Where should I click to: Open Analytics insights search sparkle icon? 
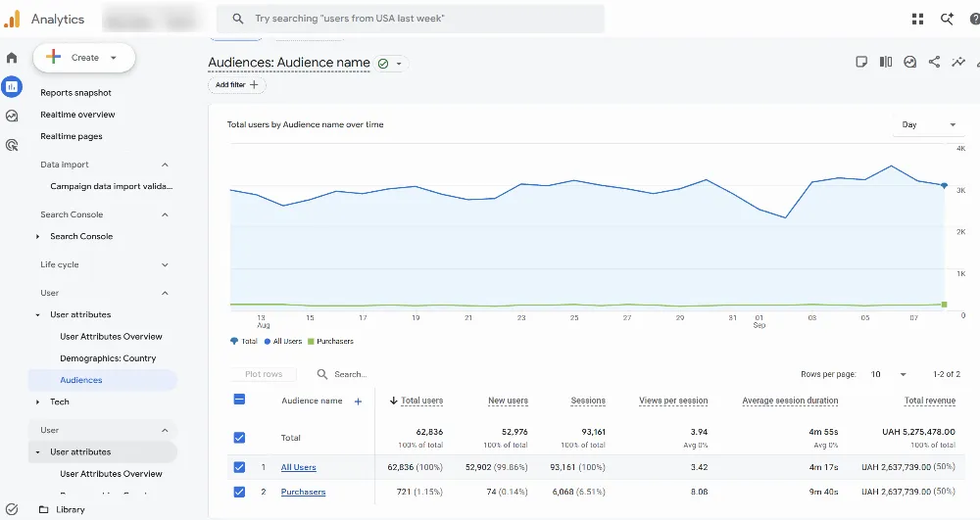coord(948,19)
